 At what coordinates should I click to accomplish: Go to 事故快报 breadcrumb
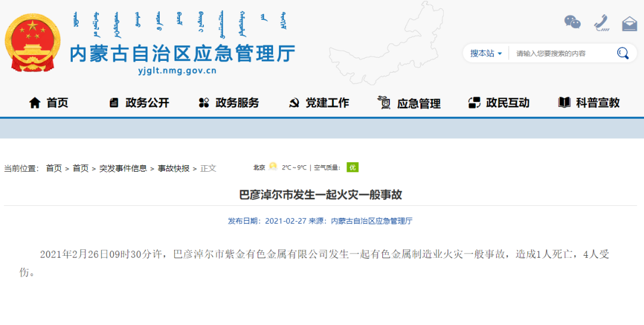[174, 168]
